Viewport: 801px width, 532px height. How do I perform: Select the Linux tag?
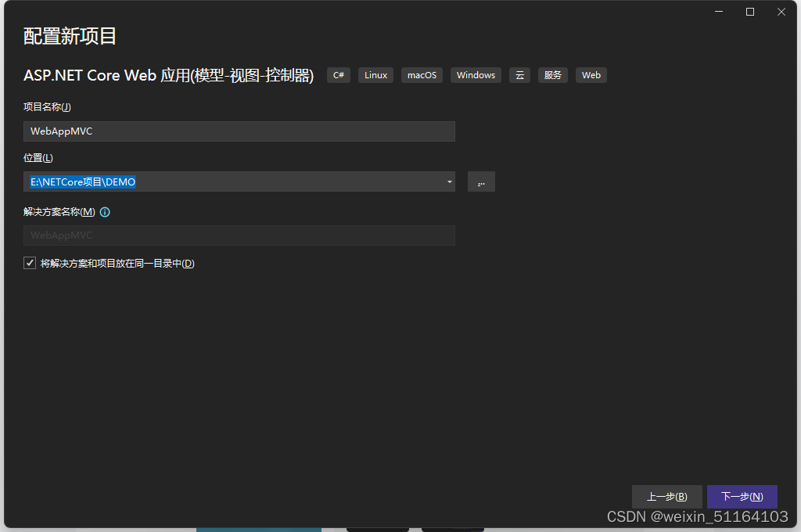coord(375,75)
